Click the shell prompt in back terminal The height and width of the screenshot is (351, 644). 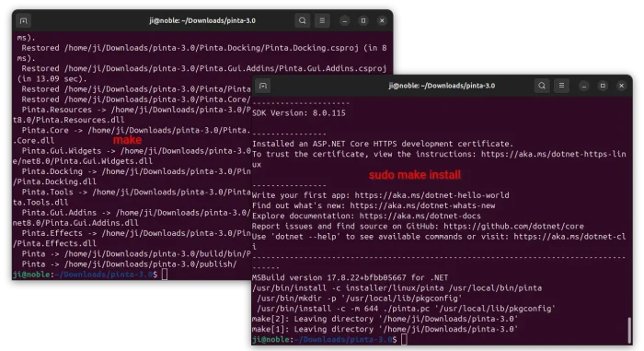click(x=85, y=275)
